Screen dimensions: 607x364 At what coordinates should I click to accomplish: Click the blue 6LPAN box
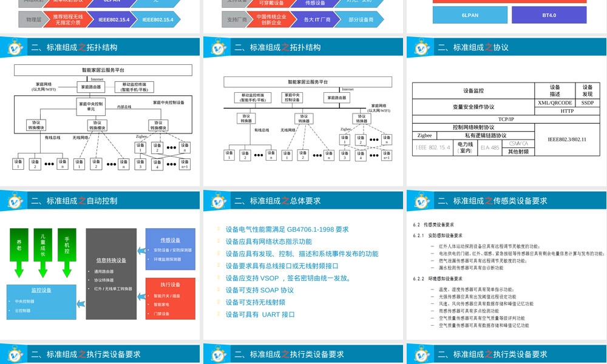tap(470, 15)
